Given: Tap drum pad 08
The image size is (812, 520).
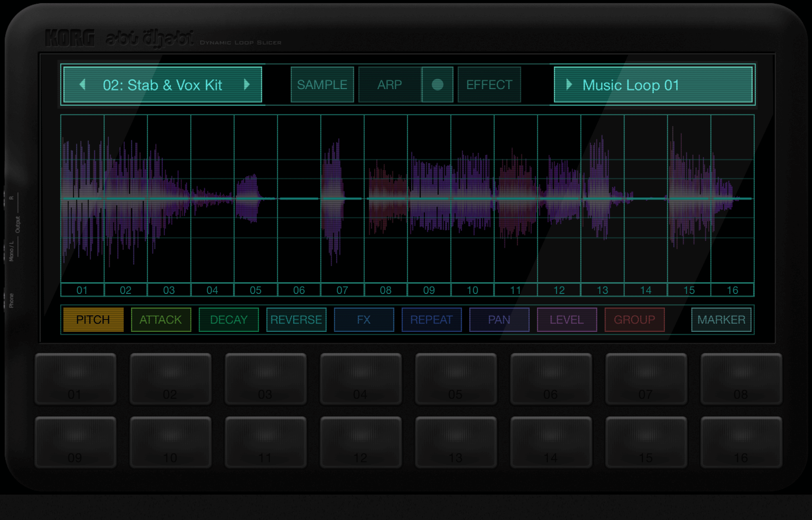Looking at the screenshot, I should 741,379.
